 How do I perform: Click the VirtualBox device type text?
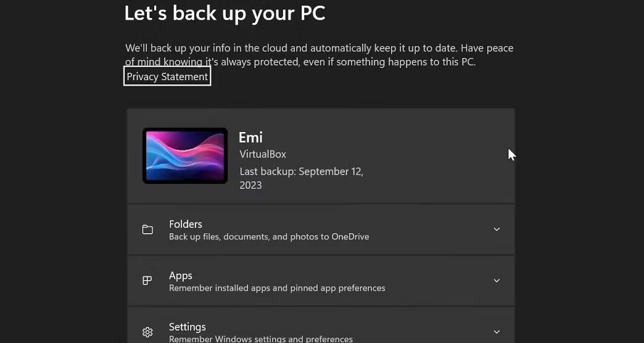click(263, 154)
